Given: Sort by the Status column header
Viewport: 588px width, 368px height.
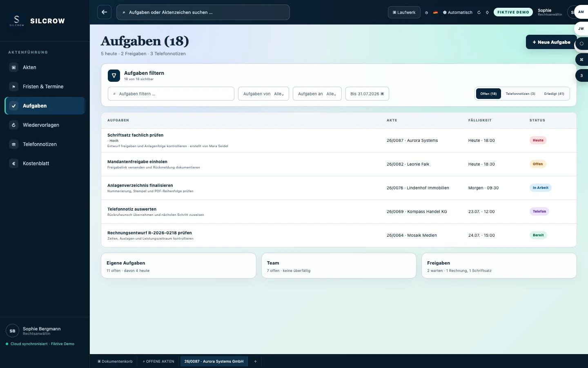Looking at the screenshot, I should [x=537, y=120].
